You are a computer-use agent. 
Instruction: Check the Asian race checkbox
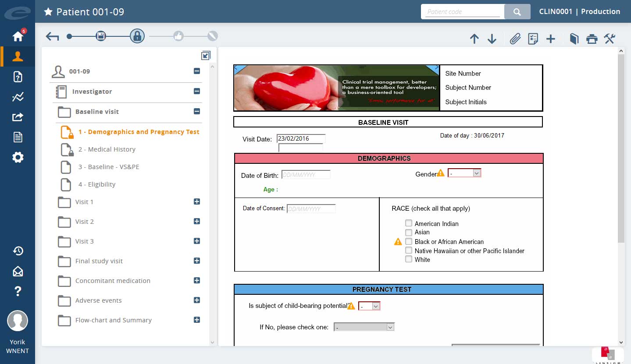[x=409, y=232]
